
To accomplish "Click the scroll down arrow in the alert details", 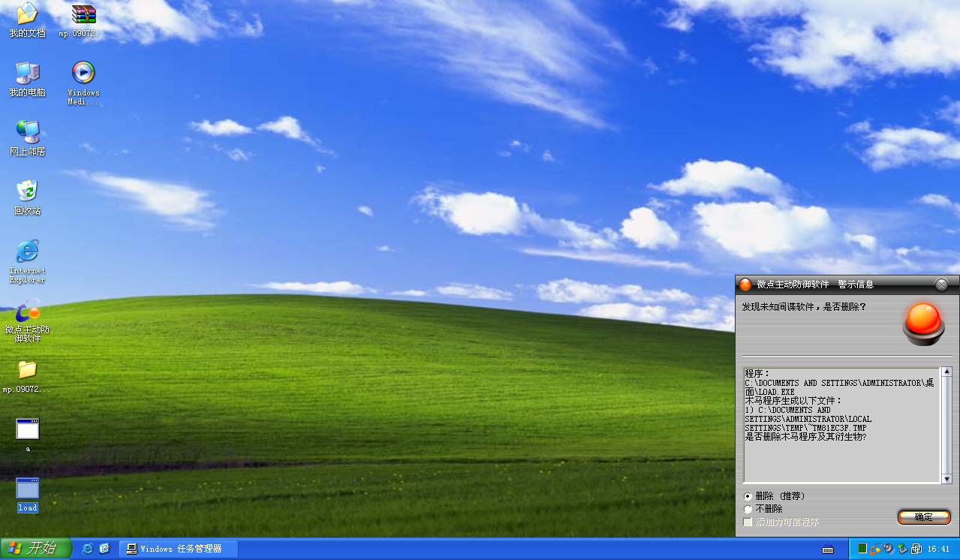I will coord(946,479).
